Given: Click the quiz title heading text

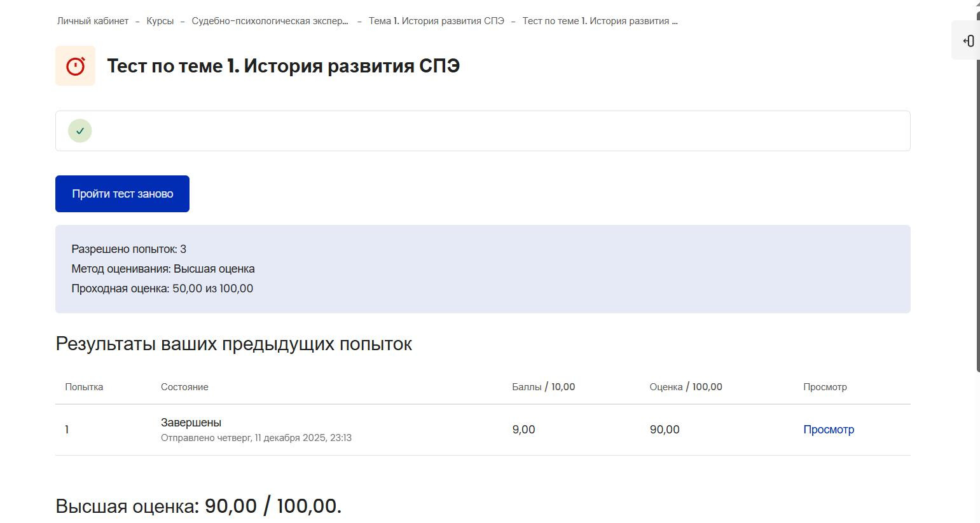Looking at the screenshot, I should click(284, 66).
